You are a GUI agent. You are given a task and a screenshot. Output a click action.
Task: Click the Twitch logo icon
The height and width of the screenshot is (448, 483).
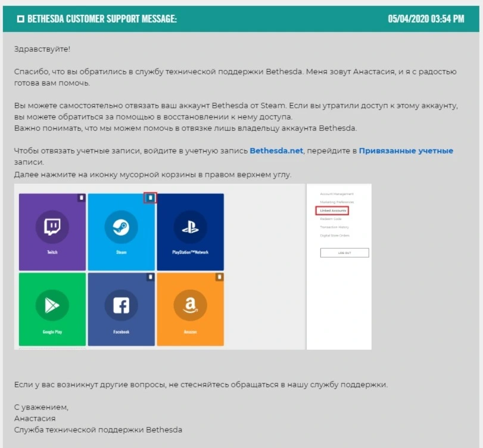52,227
